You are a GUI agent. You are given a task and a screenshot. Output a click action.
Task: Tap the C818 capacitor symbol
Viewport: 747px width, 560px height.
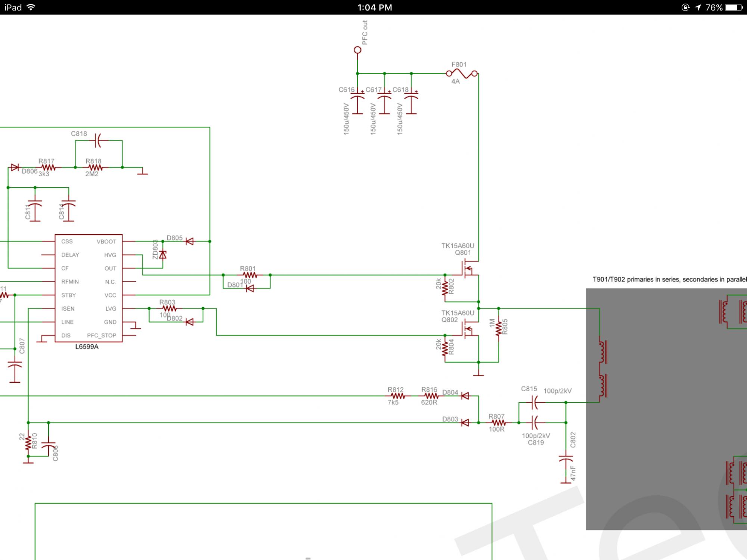[98, 141]
